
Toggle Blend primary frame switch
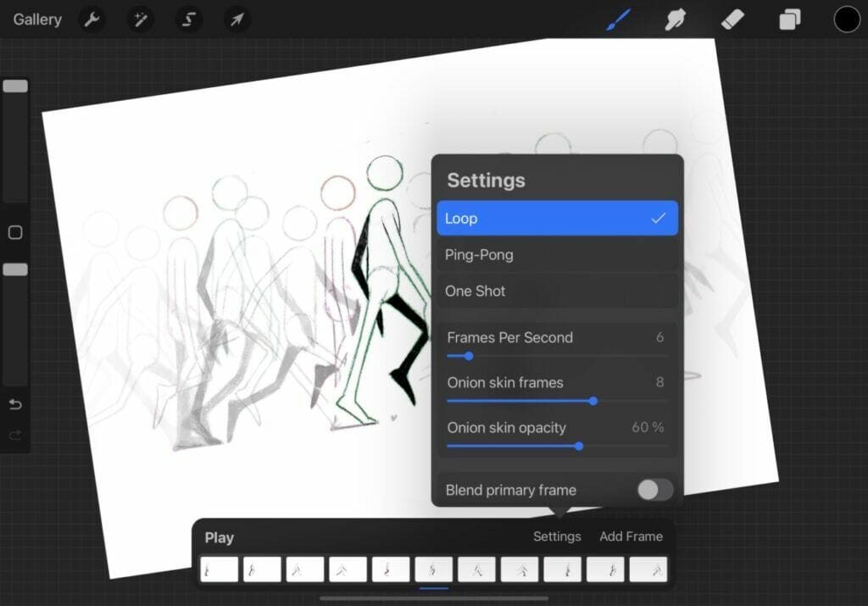pyautogui.click(x=655, y=490)
